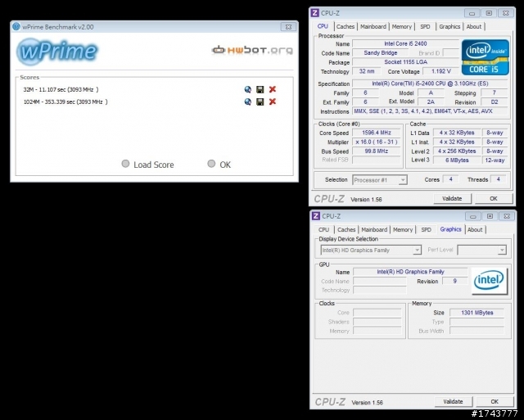Click the wPrime logo
This screenshot has height=420, width=524.
click(57, 52)
